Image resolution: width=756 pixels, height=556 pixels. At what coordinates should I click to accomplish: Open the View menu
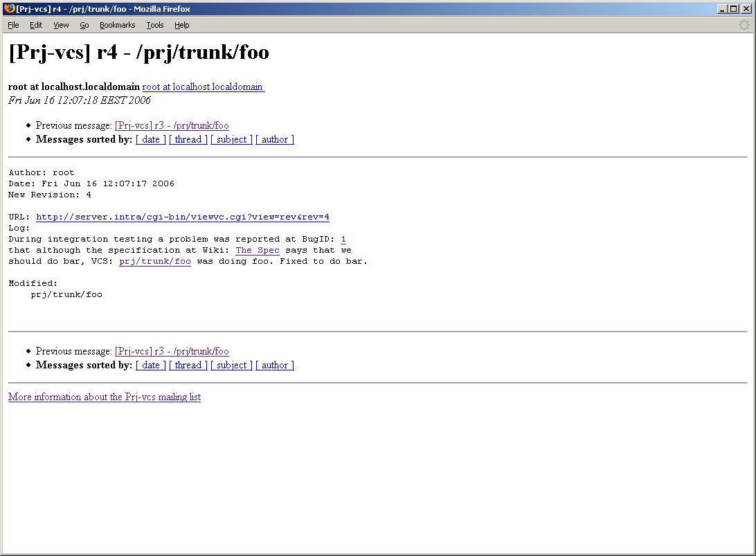[x=61, y=25]
